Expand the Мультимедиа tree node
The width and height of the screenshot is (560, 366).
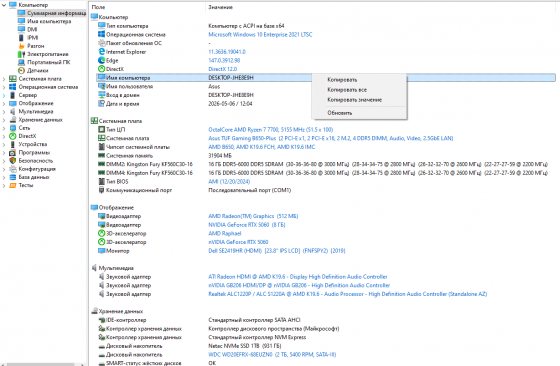[4, 112]
